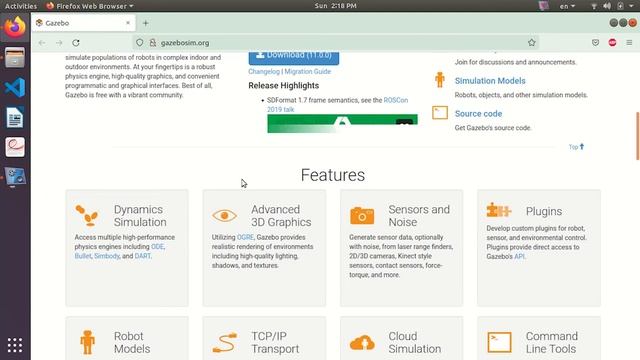Click the Cloud Simulation cloud icon
This screenshot has height=360, width=640.
pyautogui.click(x=362, y=342)
